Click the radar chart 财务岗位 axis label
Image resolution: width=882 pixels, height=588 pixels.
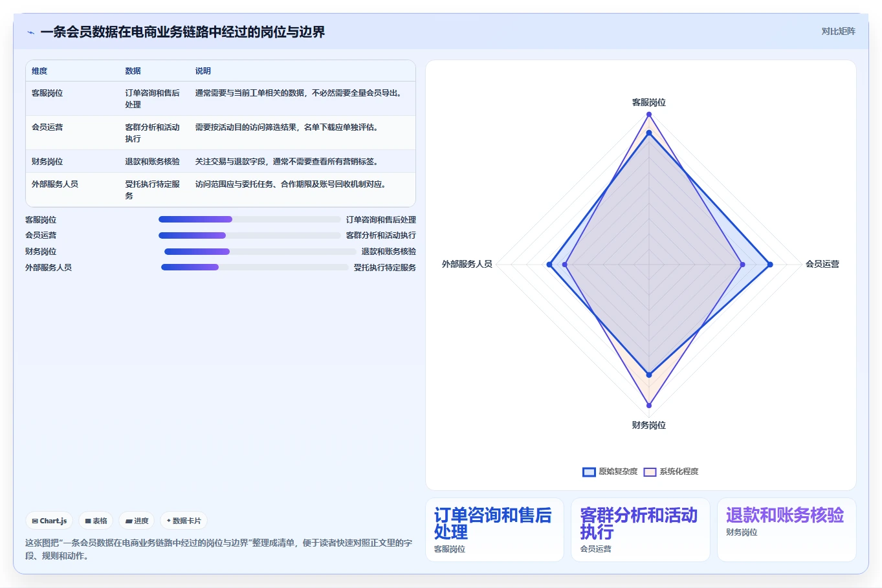[648, 425]
